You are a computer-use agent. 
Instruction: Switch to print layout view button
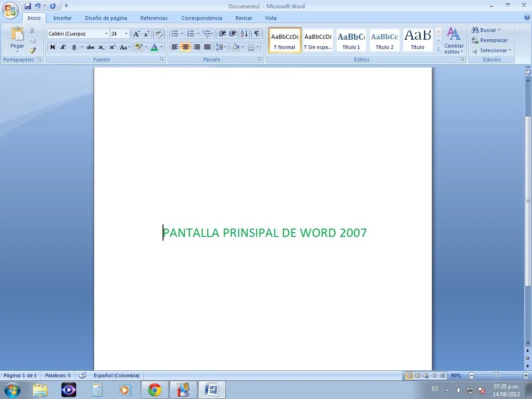coord(409,375)
